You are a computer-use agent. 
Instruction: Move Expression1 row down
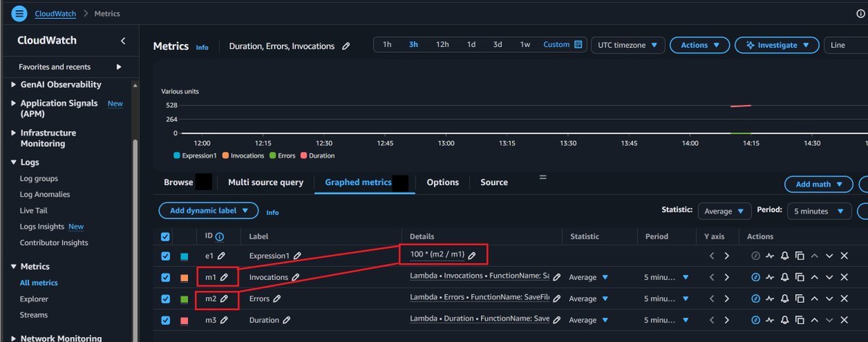point(830,256)
